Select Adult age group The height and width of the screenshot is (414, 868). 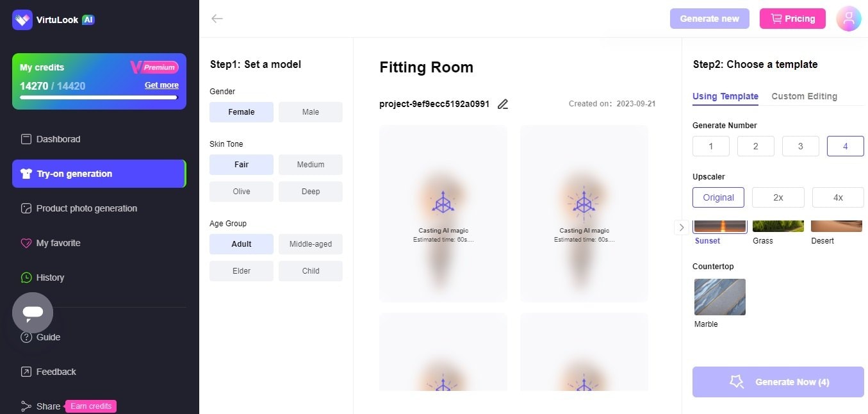click(x=242, y=244)
